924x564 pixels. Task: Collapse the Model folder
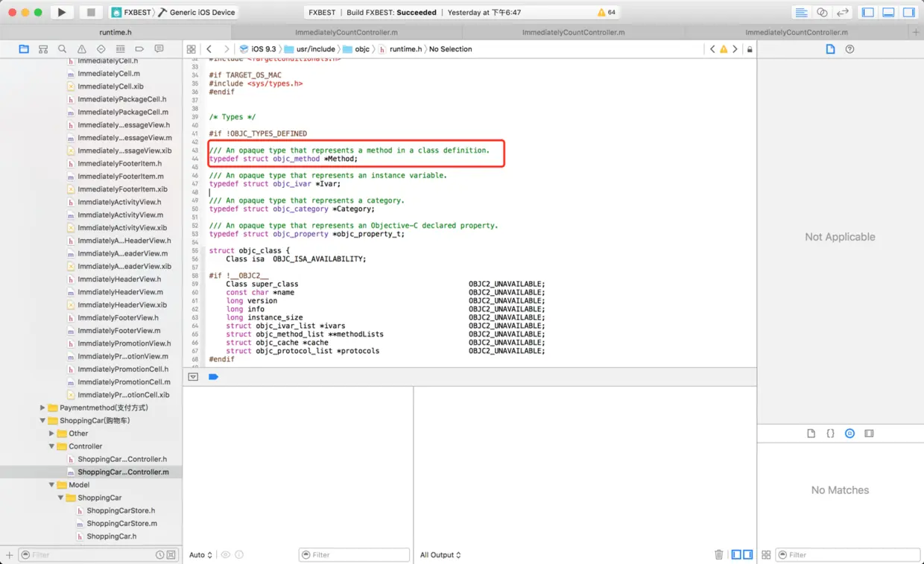[x=51, y=484]
